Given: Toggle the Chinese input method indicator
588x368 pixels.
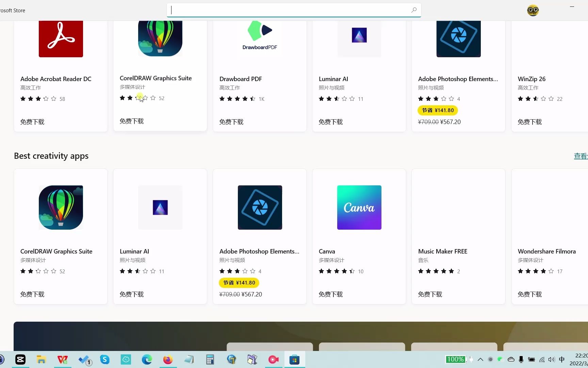Looking at the screenshot, I should pos(562,359).
